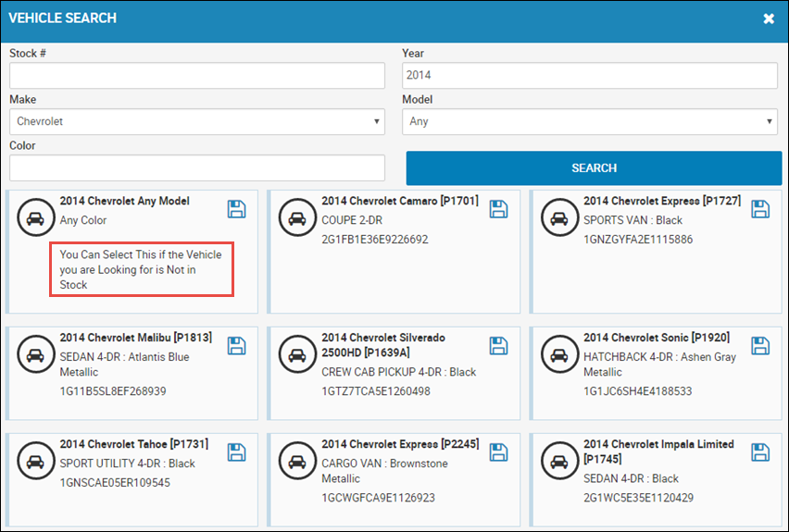Click car icon on Malibu P1813 card
The image size is (789, 532).
click(35, 354)
